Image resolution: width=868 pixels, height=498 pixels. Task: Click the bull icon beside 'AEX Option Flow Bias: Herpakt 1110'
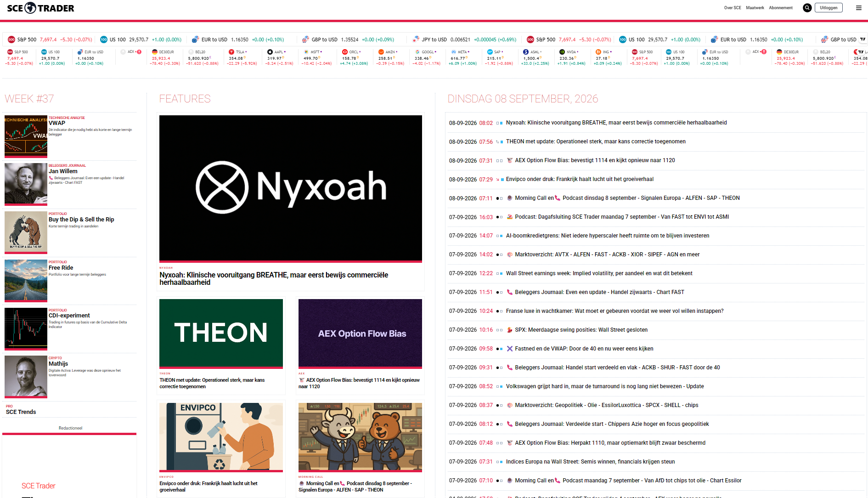click(x=509, y=443)
